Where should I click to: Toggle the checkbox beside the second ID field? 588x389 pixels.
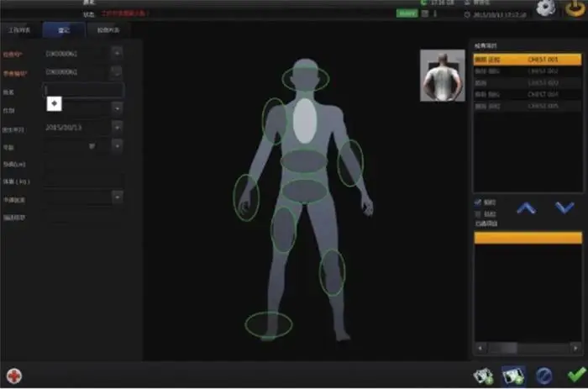[x=117, y=71]
